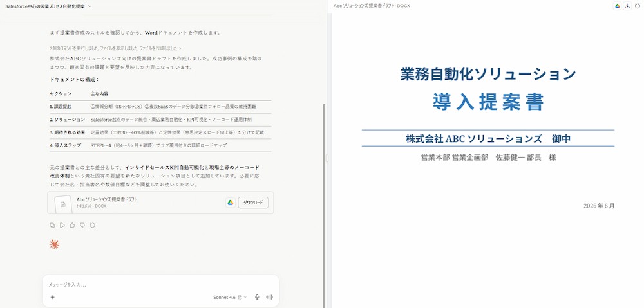This screenshot has height=308, width=644.
Task: Click the ダウンロード button on file card
Action: coord(253,203)
